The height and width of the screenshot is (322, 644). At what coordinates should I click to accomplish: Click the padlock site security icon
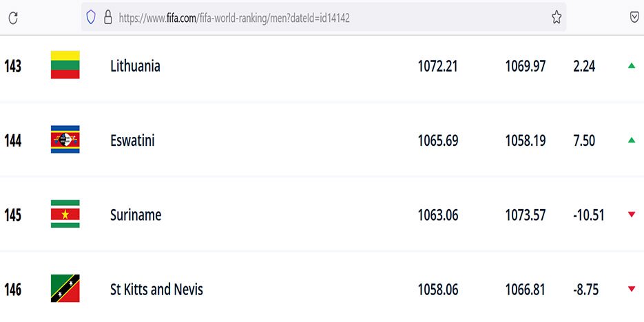click(107, 18)
